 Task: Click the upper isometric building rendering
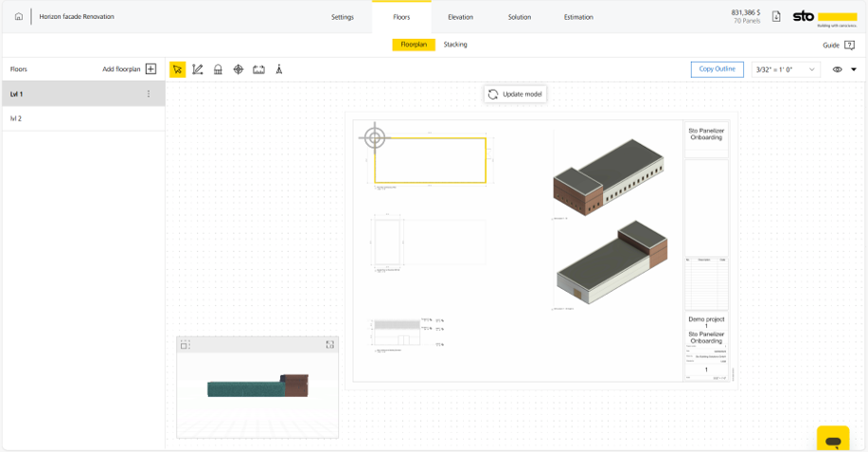608,177
